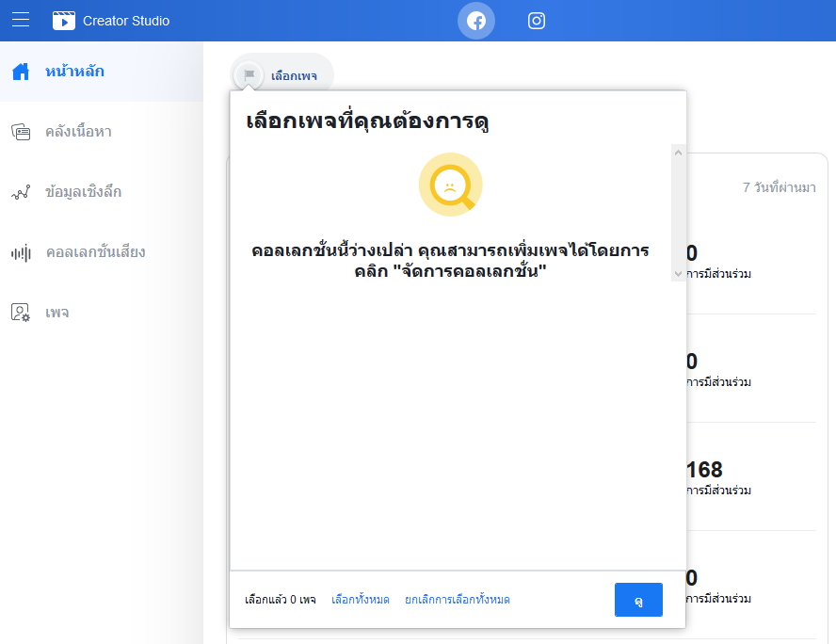
Task: Switch to the Instagram platform icon
Action: pos(537,21)
